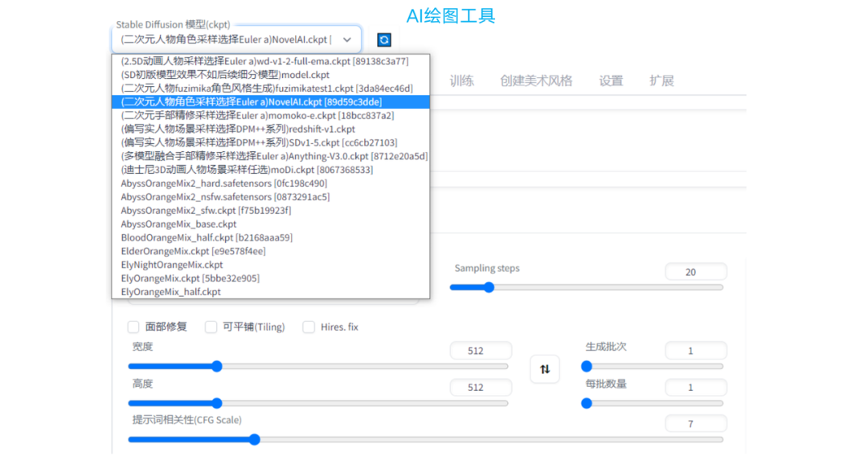868x469 pixels.
Task: Pick the highlighted NovelAI.ckpt option
Action: (x=271, y=102)
